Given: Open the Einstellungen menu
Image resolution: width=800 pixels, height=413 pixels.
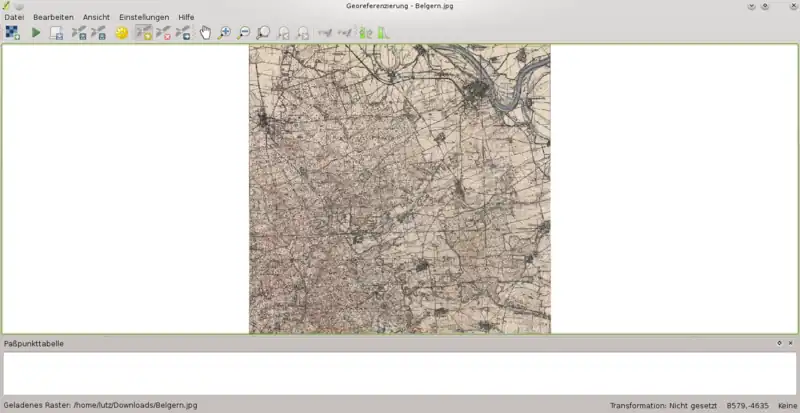Looking at the screenshot, I should tap(144, 17).
